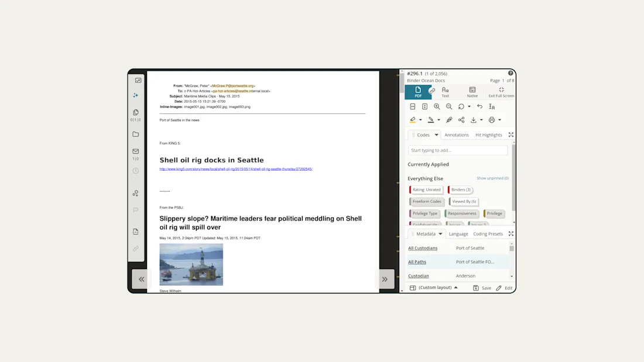Open the history clock sidebar icon
This screenshot has height=362, width=644.
point(136,171)
